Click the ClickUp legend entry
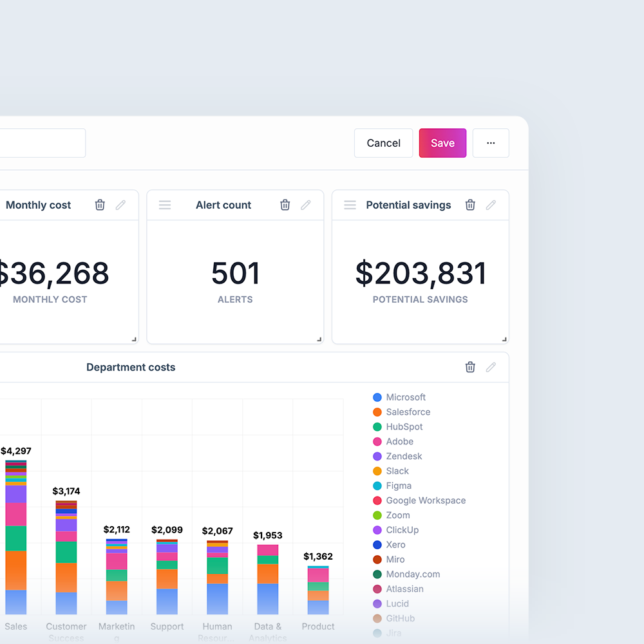 pos(395,530)
